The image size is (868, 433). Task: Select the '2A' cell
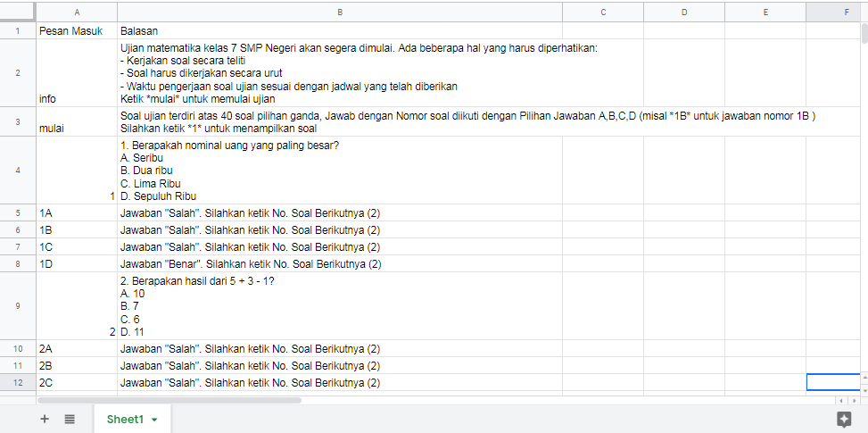pos(77,348)
